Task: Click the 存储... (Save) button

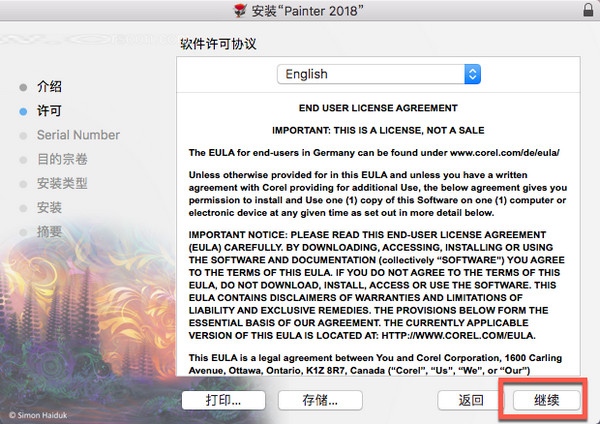Action: tap(320, 400)
